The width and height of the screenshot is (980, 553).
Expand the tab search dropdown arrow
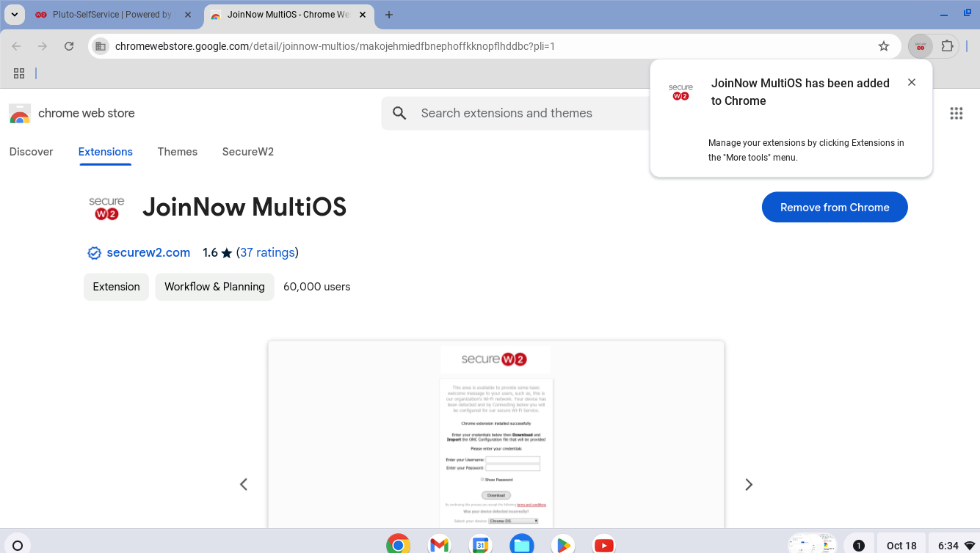pos(15,15)
